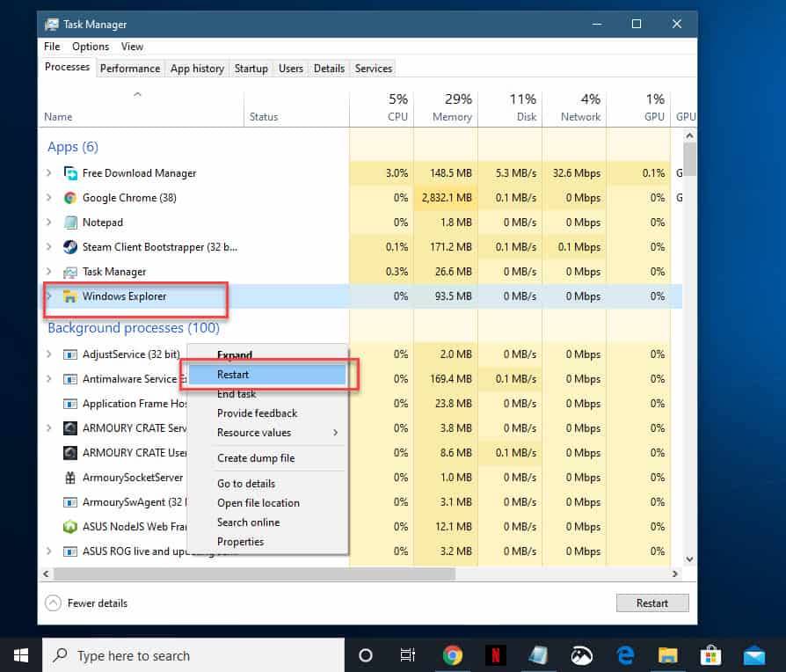Launch Microsoft Edge from the taskbar

pos(624,655)
